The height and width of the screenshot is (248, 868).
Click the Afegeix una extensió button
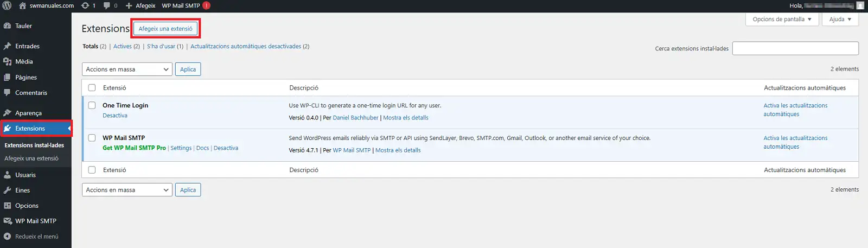tap(165, 29)
